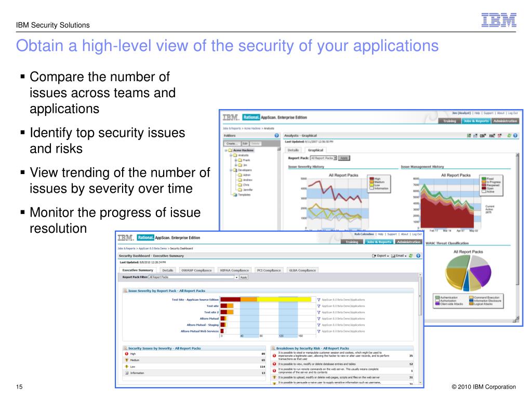Switch to the Graphical tab in Analysts window
Viewport: 532px width, 399px height.
coord(315,150)
